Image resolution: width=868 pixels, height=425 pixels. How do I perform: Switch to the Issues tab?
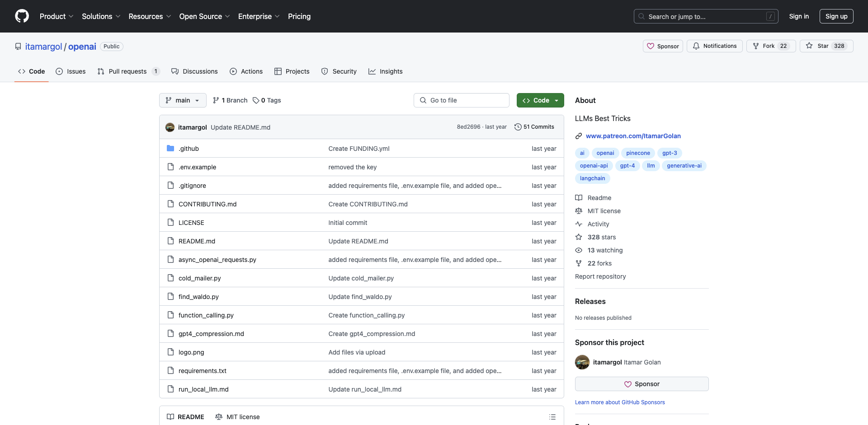71,71
